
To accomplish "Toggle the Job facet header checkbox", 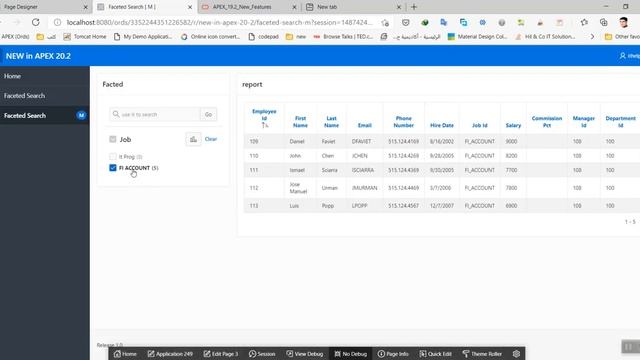I will coord(113,139).
